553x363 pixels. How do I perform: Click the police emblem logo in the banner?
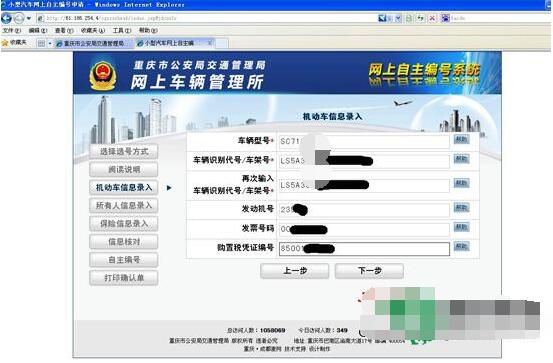click(x=102, y=75)
